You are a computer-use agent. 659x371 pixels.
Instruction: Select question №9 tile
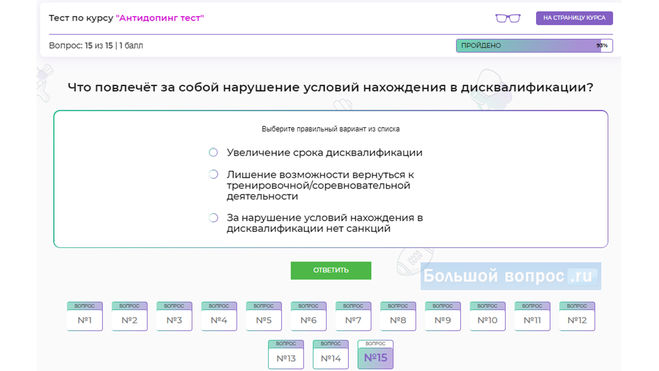tap(443, 316)
